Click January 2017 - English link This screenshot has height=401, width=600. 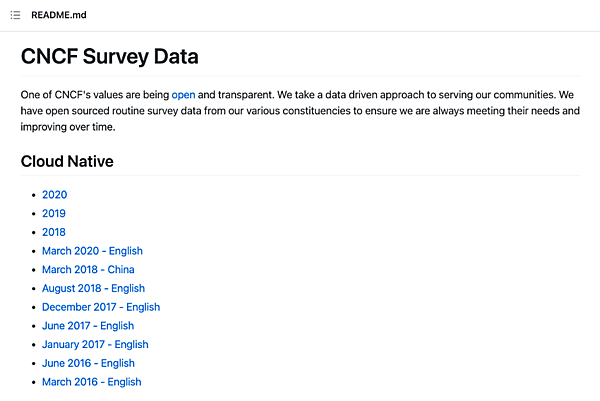pos(95,345)
